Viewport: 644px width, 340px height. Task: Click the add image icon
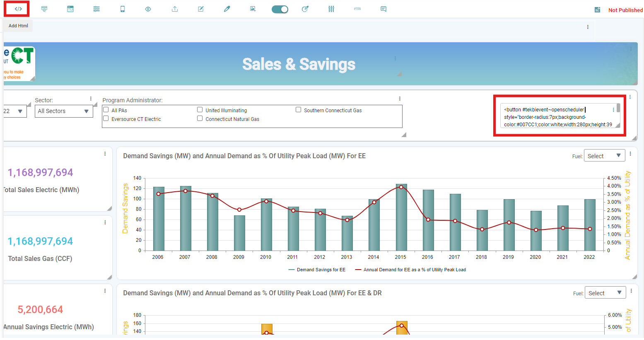point(253,9)
